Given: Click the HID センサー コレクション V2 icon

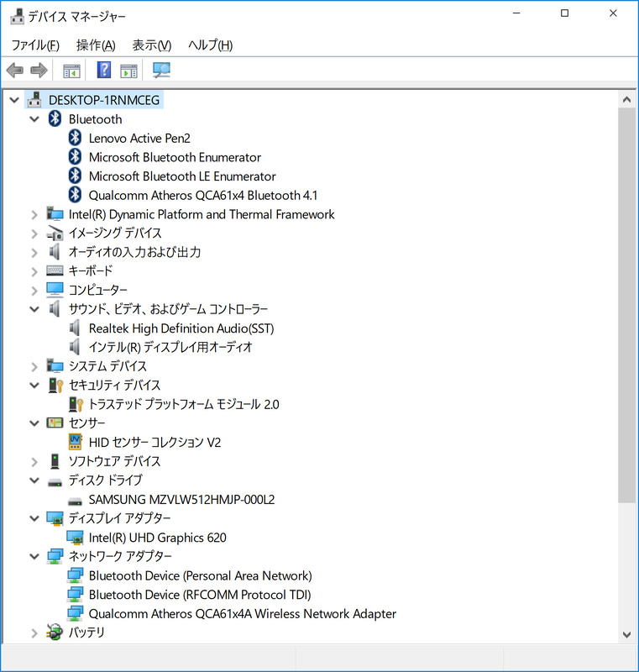Looking at the screenshot, I should click(x=75, y=442).
